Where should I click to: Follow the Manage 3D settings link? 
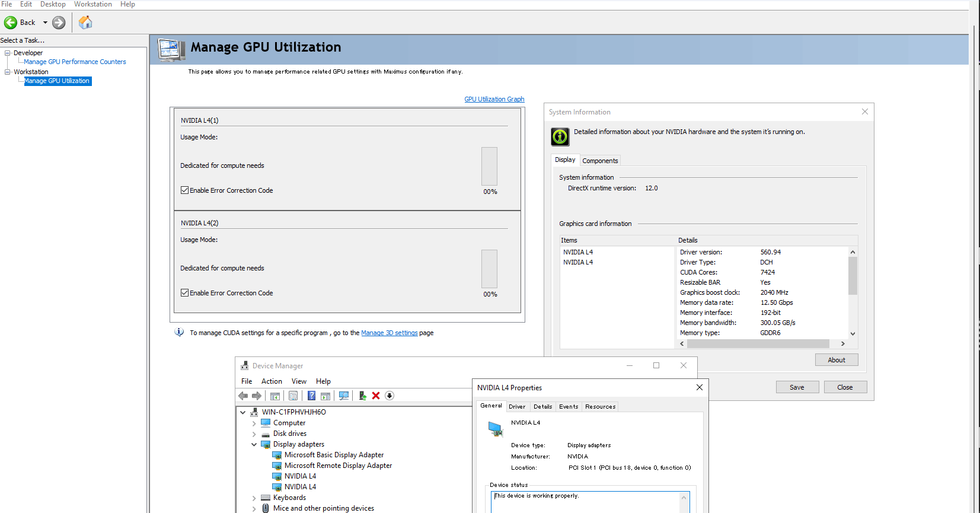(390, 333)
